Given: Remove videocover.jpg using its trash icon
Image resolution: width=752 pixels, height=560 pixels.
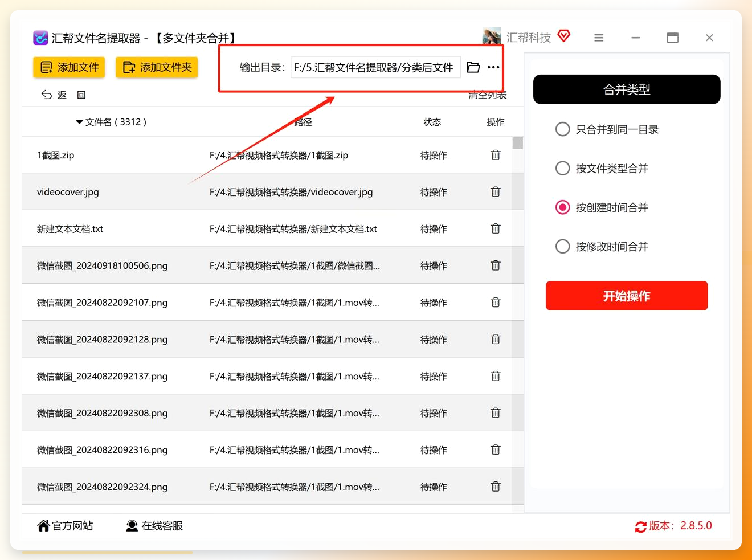Looking at the screenshot, I should coord(496,192).
